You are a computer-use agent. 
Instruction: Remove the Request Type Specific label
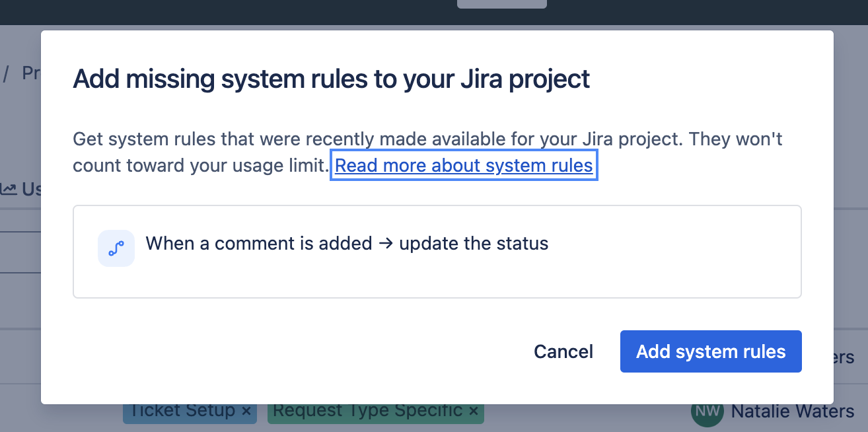pyautogui.click(x=473, y=411)
